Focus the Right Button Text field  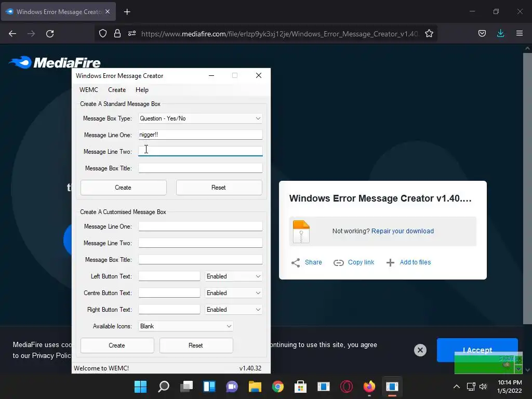[x=169, y=310]
